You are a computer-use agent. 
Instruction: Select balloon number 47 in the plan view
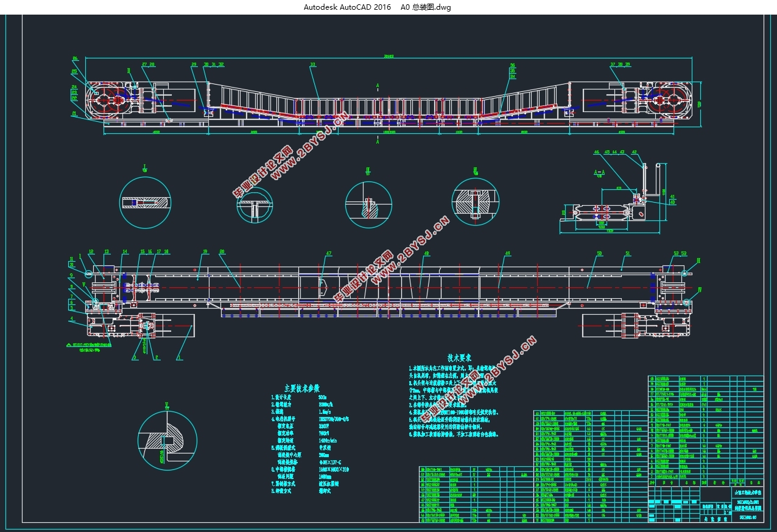click(x=329, y=253)
